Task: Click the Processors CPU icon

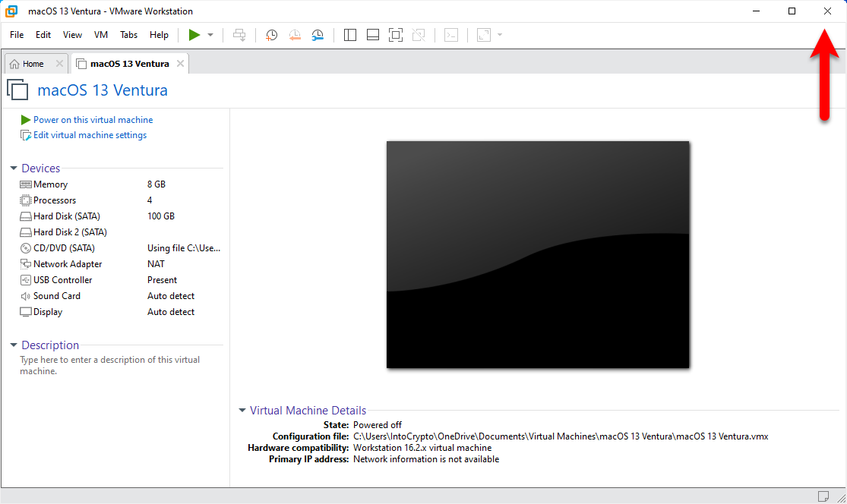Action: coord(25,200)
